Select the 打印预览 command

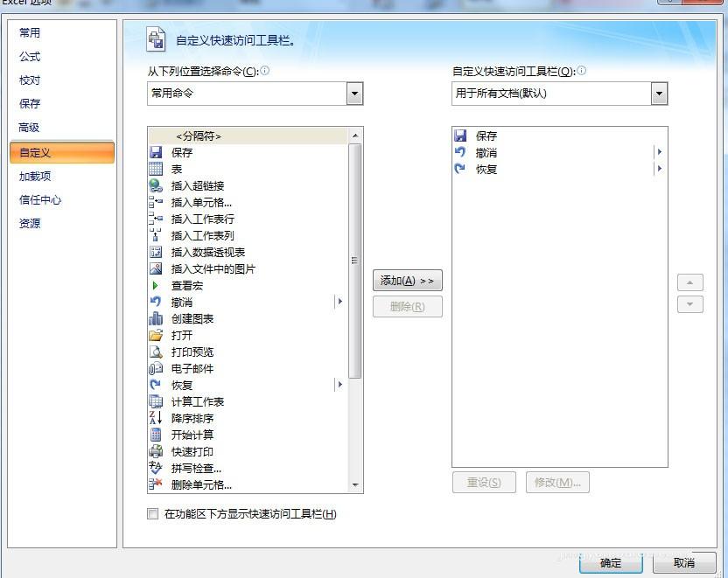click(x=194, y=352)
